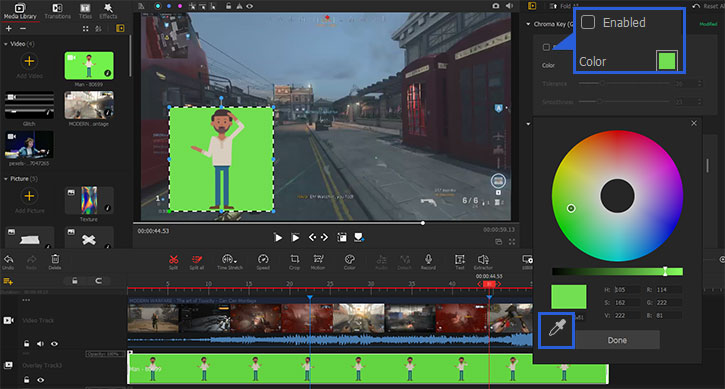The height and width of the screenshot is (389, 725).
Task: Select the Glitch video thumbnail
Action: 29,105
